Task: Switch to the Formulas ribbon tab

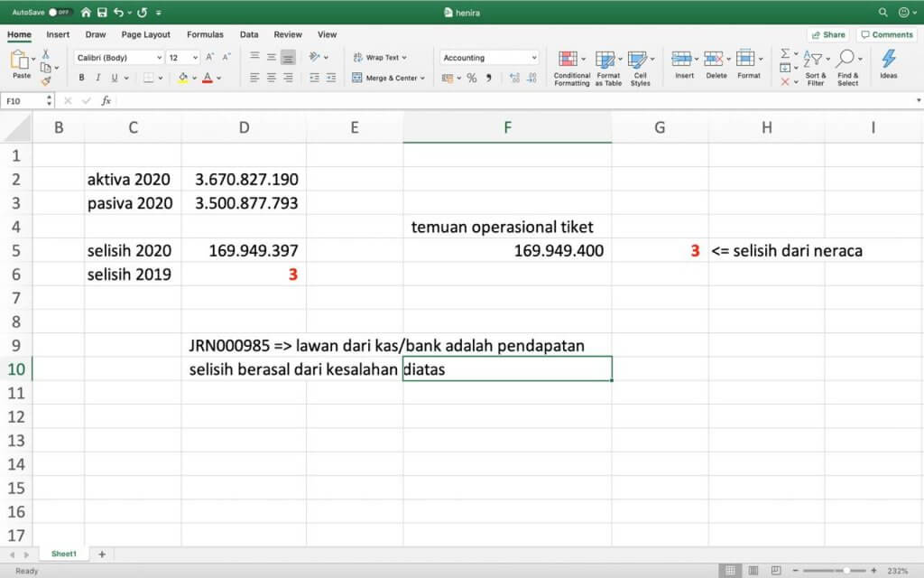Action: pyautogui.click(x=205, y=34)
